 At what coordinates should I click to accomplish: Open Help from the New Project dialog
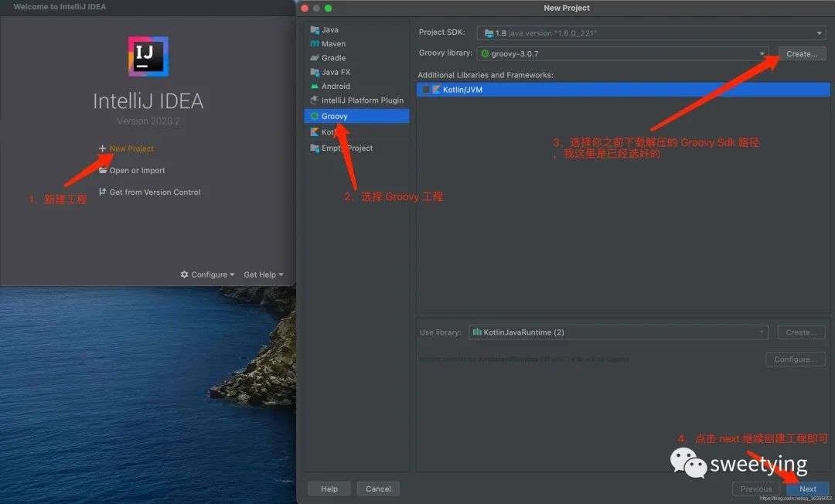pos(329,489)
